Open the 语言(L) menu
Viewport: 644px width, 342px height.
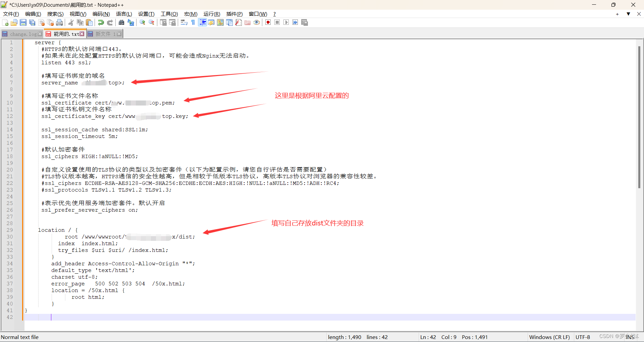124,14
